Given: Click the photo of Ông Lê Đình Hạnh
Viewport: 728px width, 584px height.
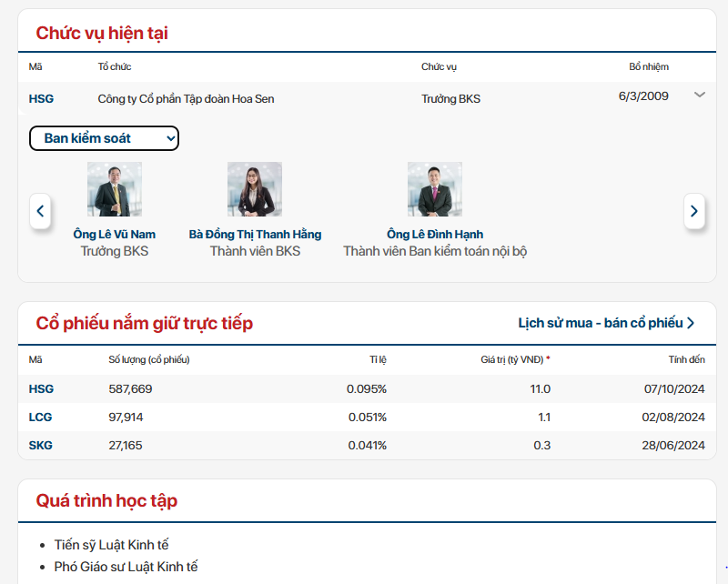Looking at the screenshot, I should [x=435, y=189].
